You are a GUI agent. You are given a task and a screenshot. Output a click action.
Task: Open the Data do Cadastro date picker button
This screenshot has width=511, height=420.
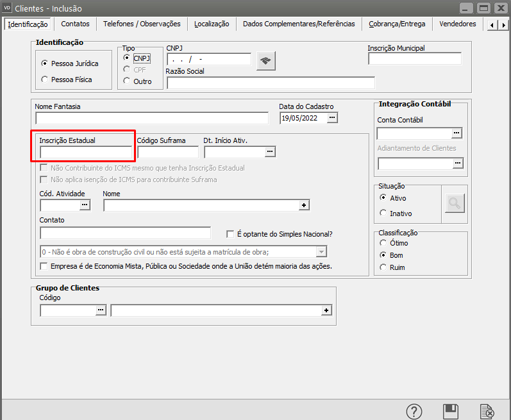[x=332, y=118]
